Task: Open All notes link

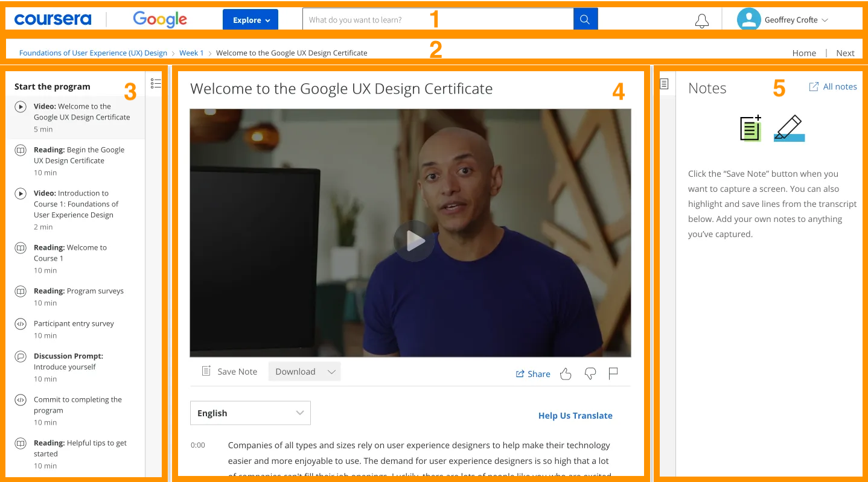Action: [833, 87]
